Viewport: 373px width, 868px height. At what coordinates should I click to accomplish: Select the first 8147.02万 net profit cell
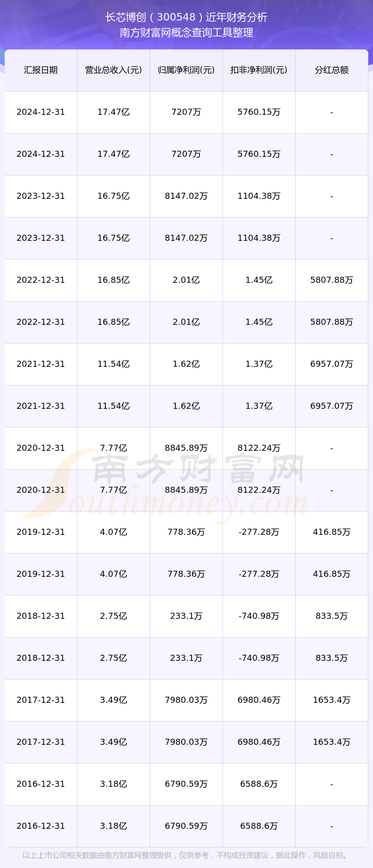[x=186, y=196]
